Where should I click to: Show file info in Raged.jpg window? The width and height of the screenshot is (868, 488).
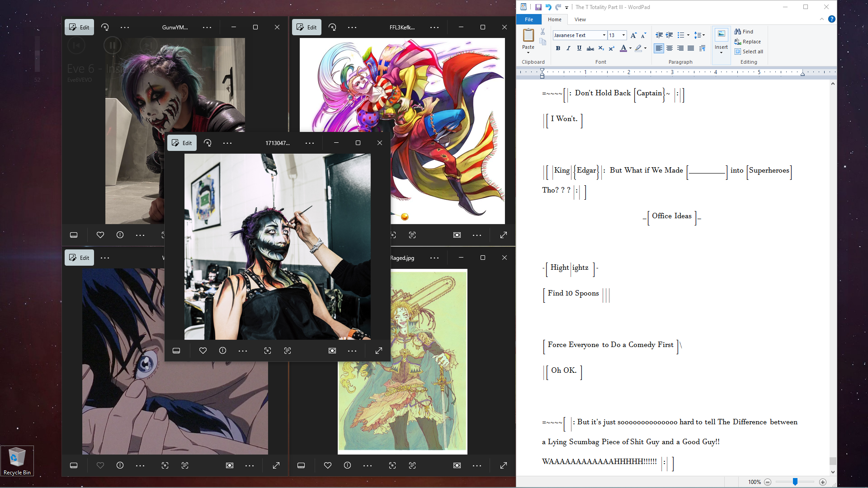coord(347,465)
